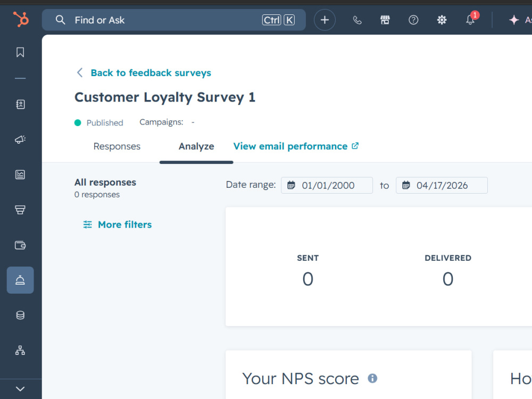Open the Automation workflow sidebar icon
The height and width of the screenshot is (399, 532).
point(20,350)
